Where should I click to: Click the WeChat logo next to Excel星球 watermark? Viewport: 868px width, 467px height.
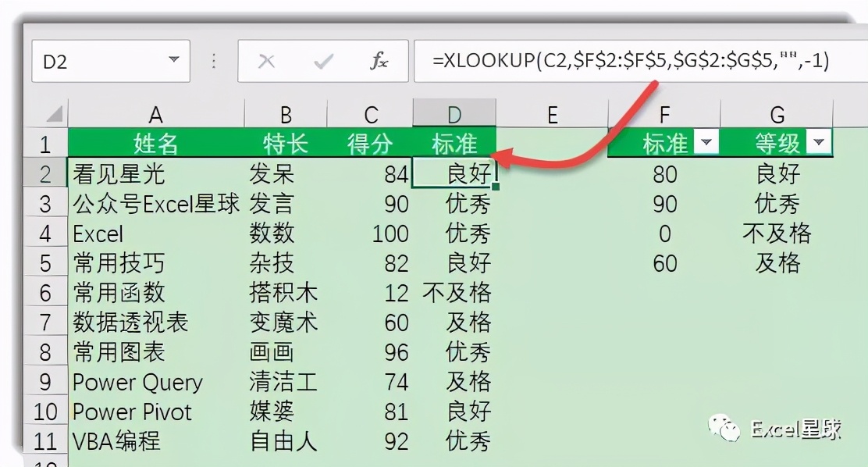click(726, 428)
